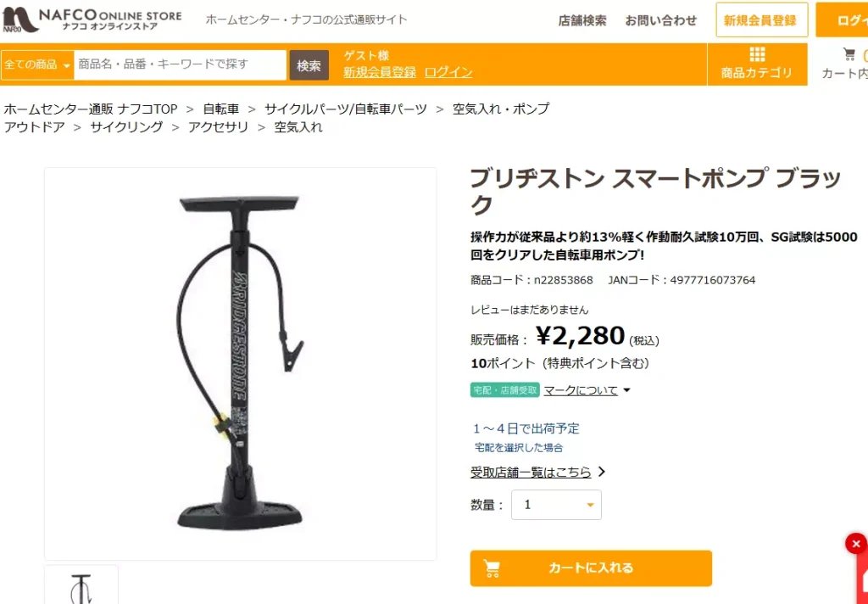Click the ログイン link under ゲスト様
Image resolution: width=868 pixels, height=604 pixels.
pos(448,72)
